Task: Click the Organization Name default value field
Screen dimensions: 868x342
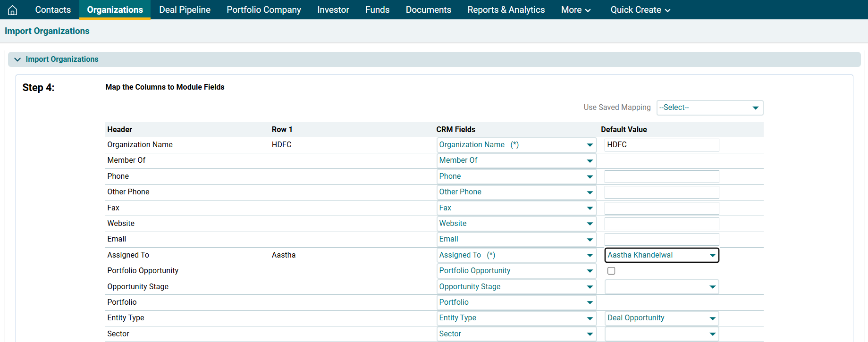Action: coord(661,145)
